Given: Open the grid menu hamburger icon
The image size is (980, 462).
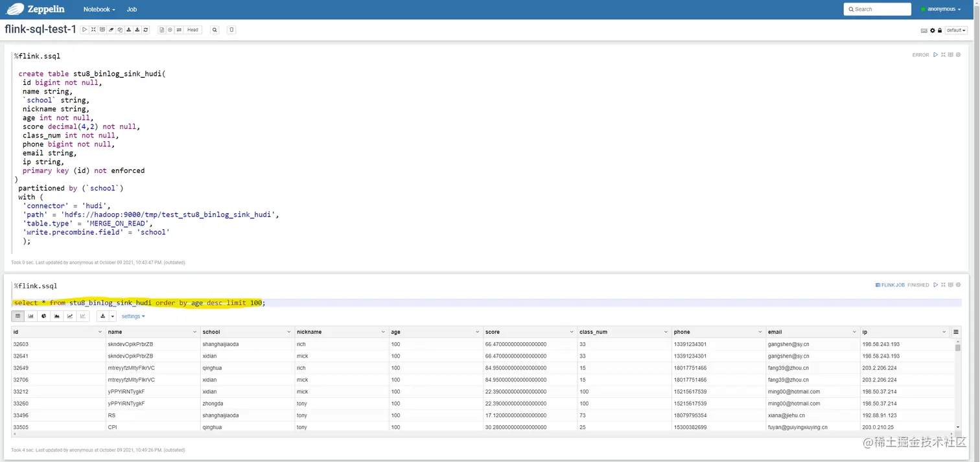Looking at the screenshot, I should pyautogui.click(x=956, y=332).
